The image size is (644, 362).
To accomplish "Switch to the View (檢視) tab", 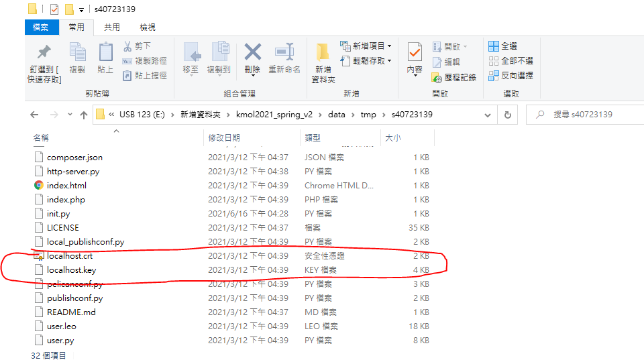I will click(x=148, y=27).
